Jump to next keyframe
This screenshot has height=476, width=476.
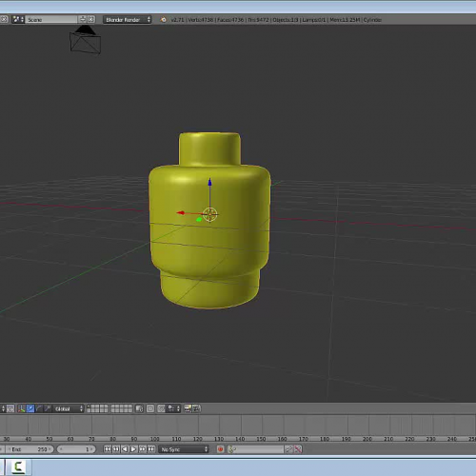pyautogui.click(x=143, y=449)
